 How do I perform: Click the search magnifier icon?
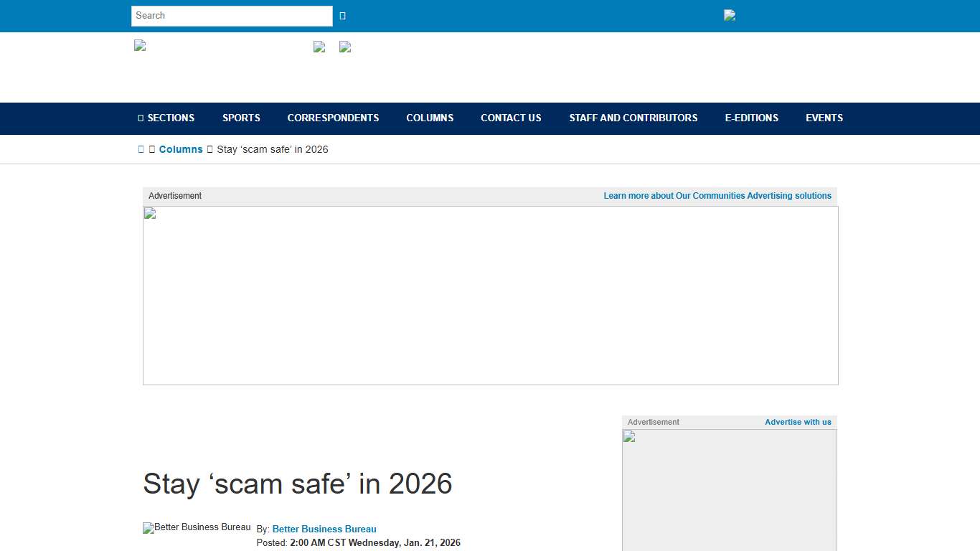tap(342, 15)
